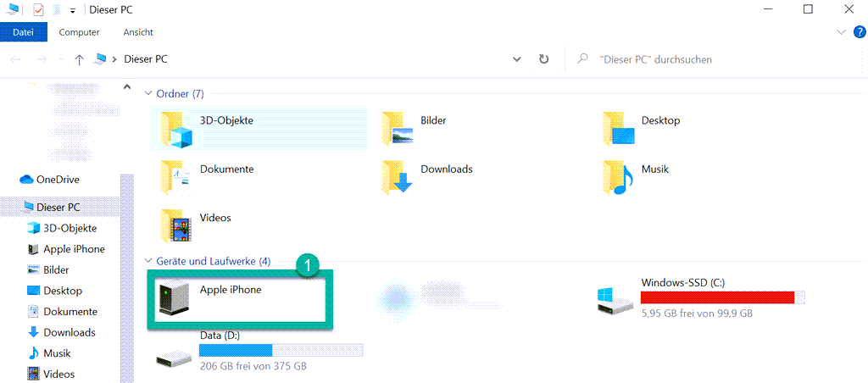Click the Help question mark icon
The image size is (868, 383).
(860, 32)
